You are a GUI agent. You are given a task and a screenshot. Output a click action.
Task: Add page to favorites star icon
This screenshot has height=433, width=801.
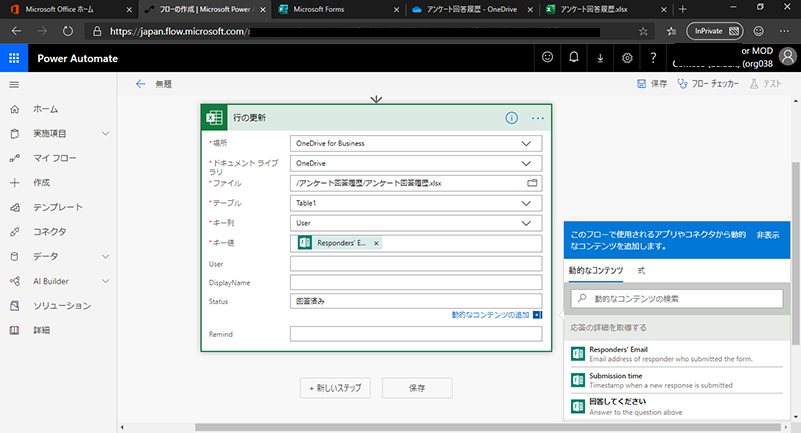click(x=643, y=31)
